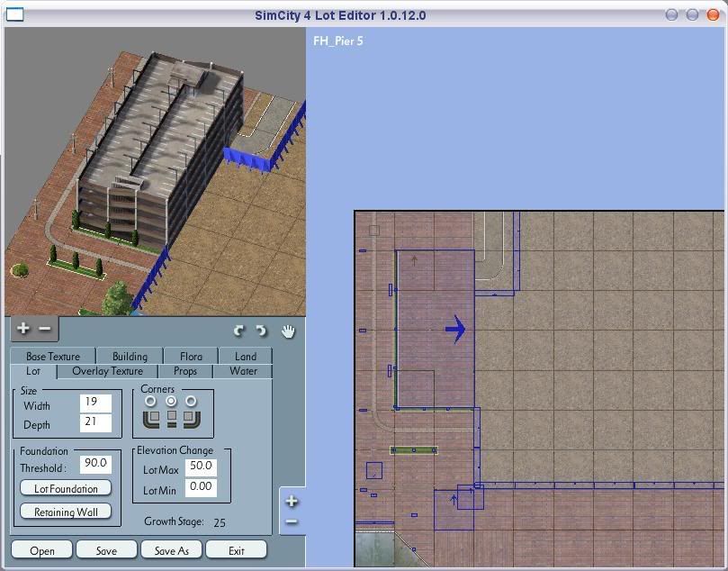This screenshot has height=571, width=728.
Task: Click the Lot Foundation button
Action: click(x=66, y=488)
